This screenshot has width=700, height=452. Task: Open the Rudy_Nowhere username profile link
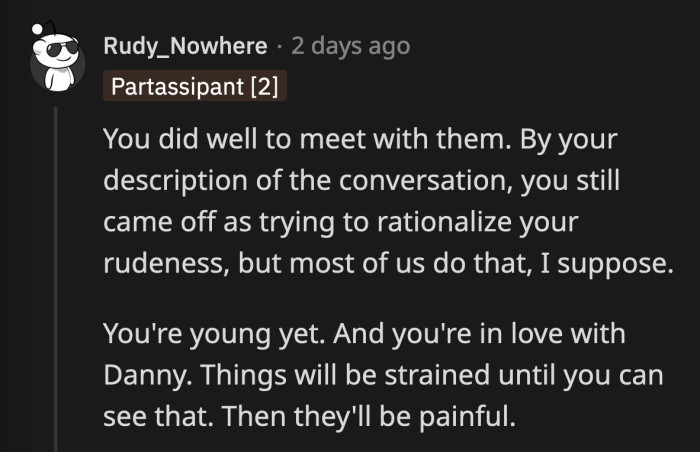click(185, 46)
